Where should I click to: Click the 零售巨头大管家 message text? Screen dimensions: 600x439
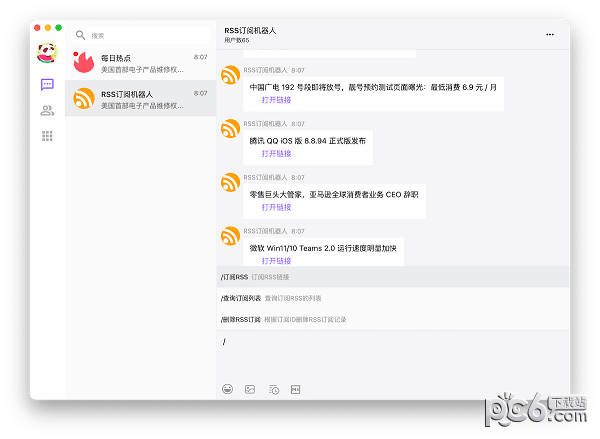coord(334,194)
